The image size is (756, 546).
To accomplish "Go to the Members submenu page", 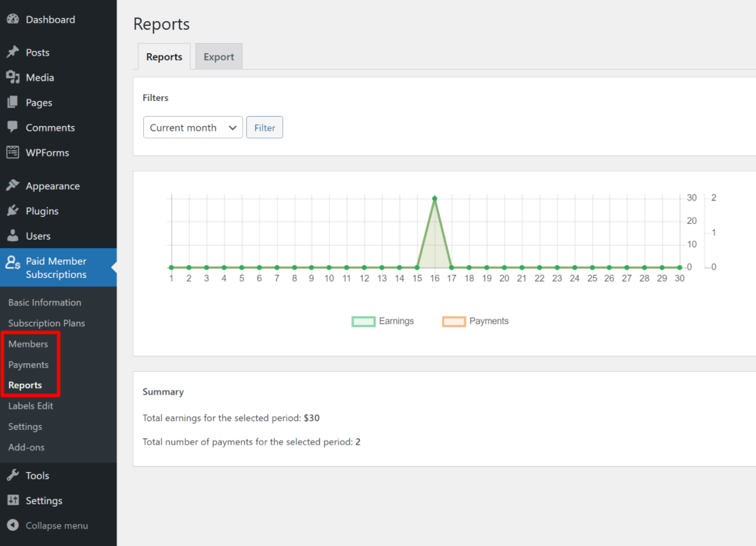I will pos(28,344).
